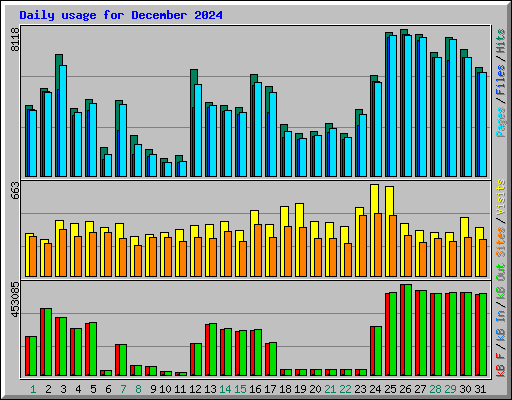Click the day 31 green kB bar
512x400 pixels.
pos(483,335)
